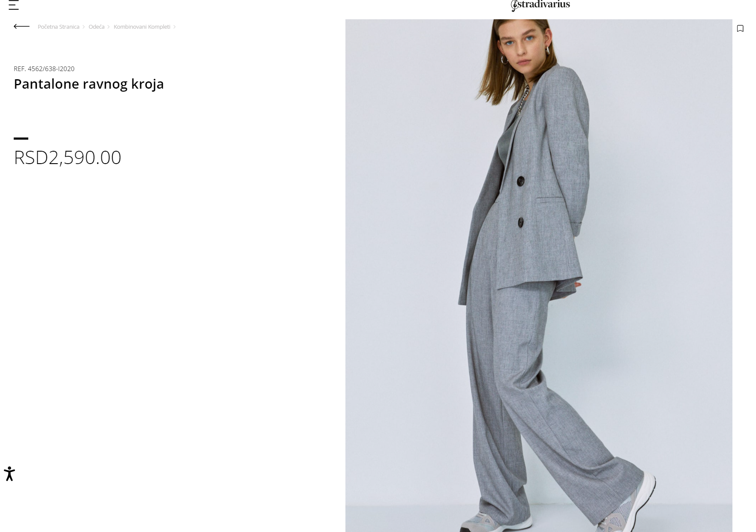Click the chevron after Odeća
The width and height of the screenshot is (756, 532).
(x=108, y=27)
